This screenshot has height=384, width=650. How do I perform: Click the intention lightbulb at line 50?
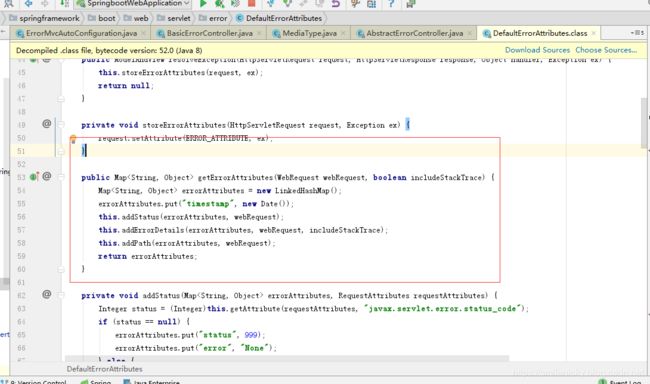[x=73, y=139]
